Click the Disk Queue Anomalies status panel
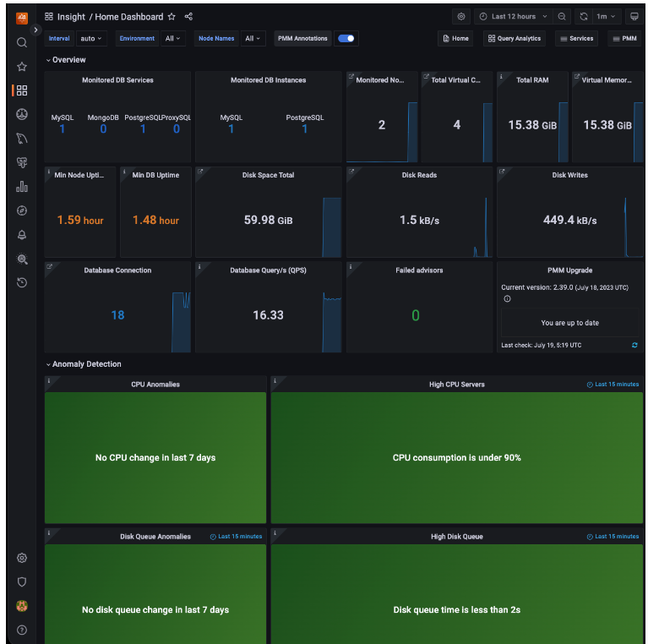 [x=155, y=594]
